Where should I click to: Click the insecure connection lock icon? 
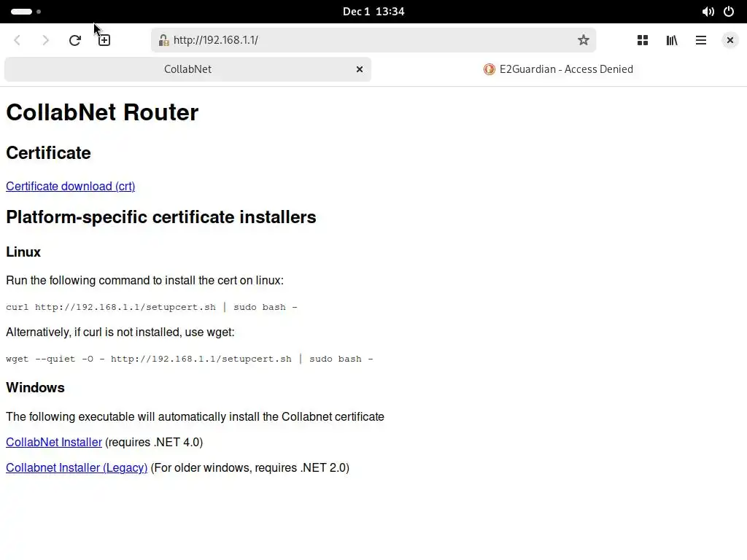coord(163,40)
